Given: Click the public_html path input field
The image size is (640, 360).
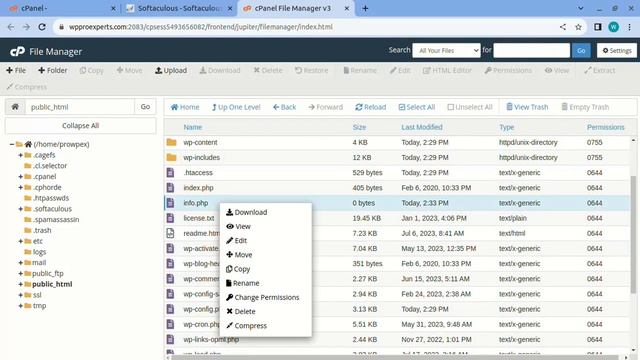Looking at the screenshot, I should click(x=80, y=107).
